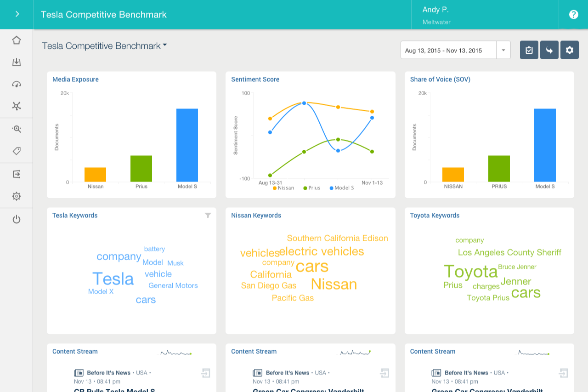Open the Home icon in sidebar
This screenshot has width=588, height=392.
17,40
